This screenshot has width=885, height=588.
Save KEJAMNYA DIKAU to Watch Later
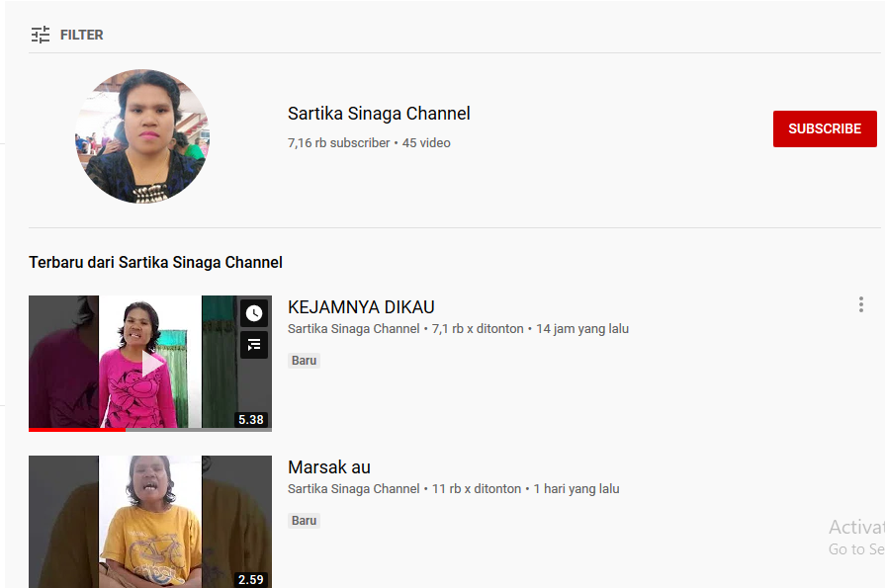tap(253, 313)
